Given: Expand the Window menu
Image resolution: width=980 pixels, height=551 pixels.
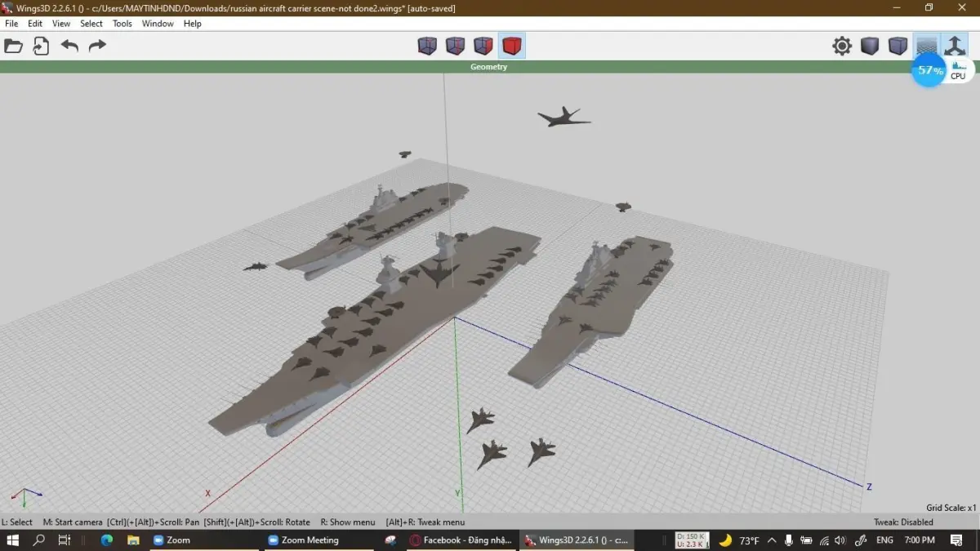Looking at the screenshot, I should (x=158, y=24).
